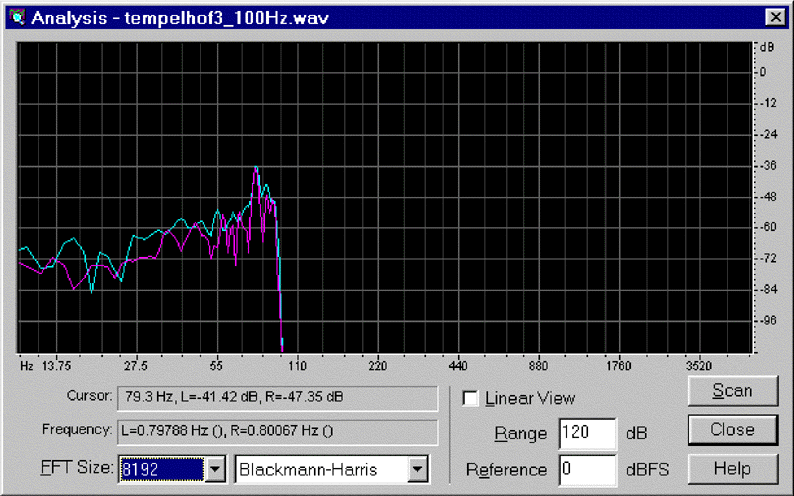Viewport: 794px width, 496px height.
Task: Click the FFT Size field showing 8192
Action: (162, 469)
